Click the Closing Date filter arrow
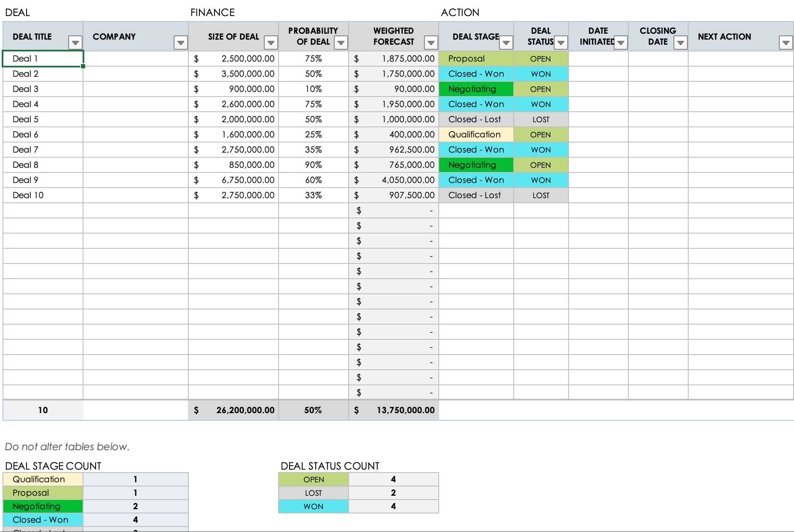 (680, 43)
